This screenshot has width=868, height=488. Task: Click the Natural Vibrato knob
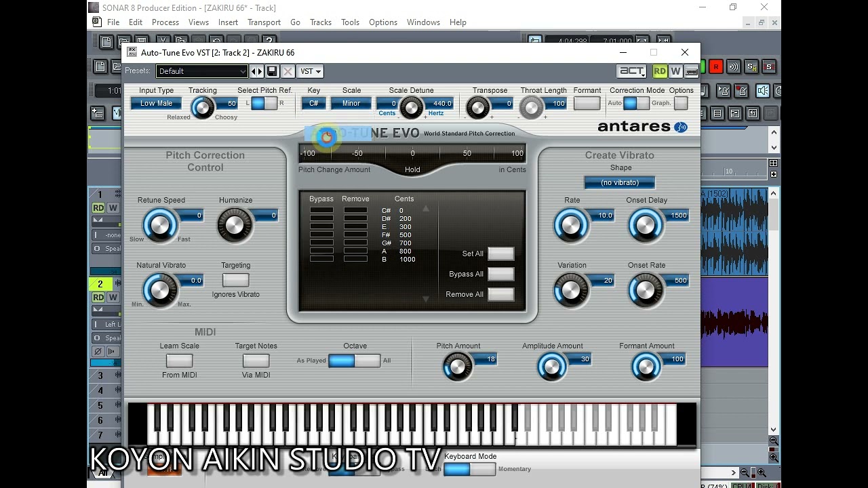pyautogui.click(x=160, y=290)
